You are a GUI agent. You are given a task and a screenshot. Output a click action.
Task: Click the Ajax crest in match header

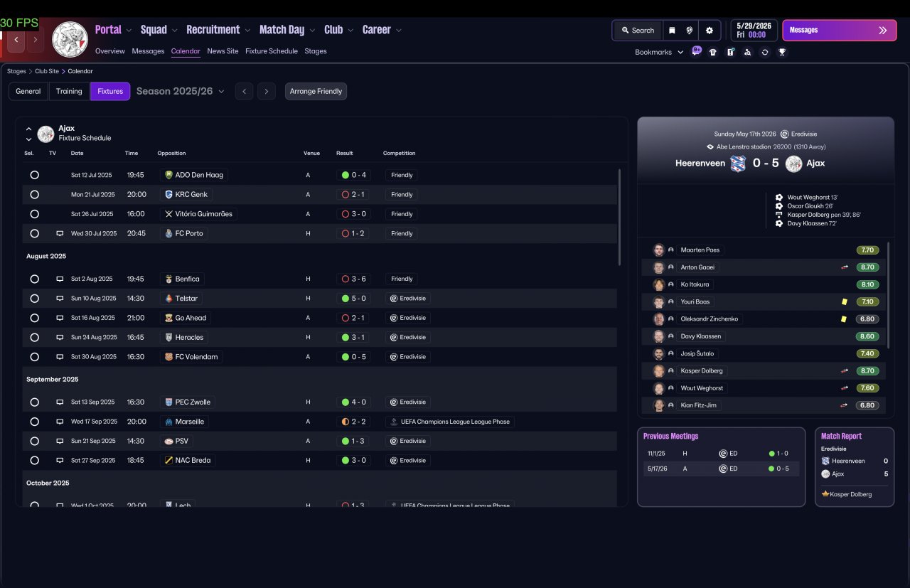point(793,163)
